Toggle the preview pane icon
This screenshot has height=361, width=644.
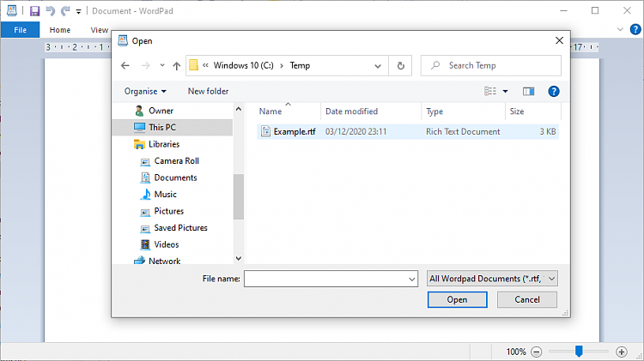tap(529, 91)
